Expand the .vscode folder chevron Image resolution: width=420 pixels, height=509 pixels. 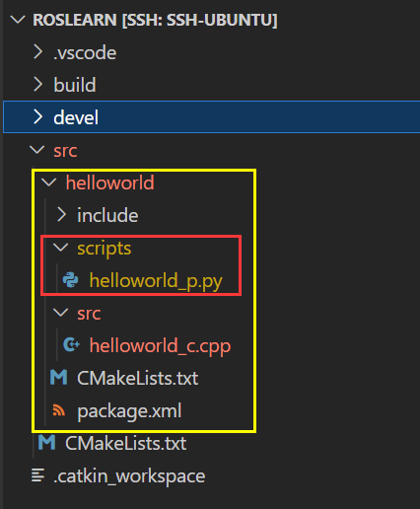(x=38, y=52)
